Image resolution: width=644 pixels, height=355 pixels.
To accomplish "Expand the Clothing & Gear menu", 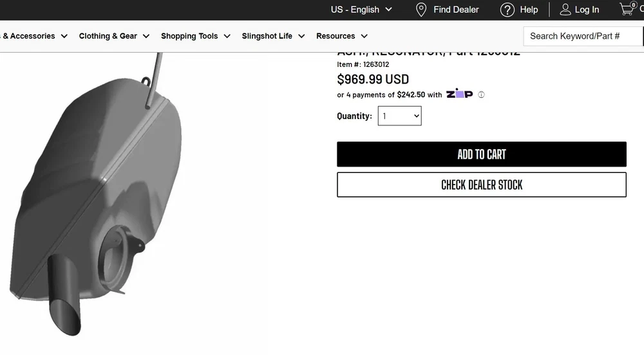I will [114, 36].
